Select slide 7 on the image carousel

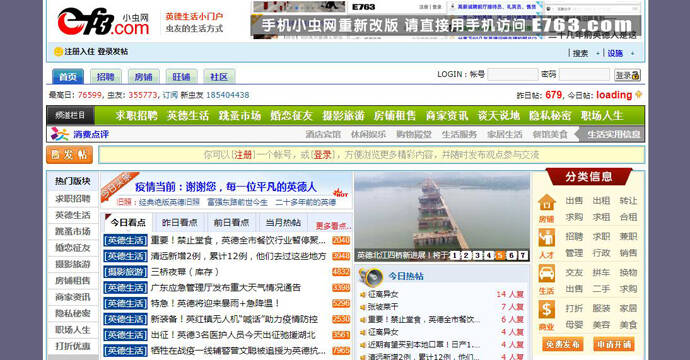tap(523, 255)
